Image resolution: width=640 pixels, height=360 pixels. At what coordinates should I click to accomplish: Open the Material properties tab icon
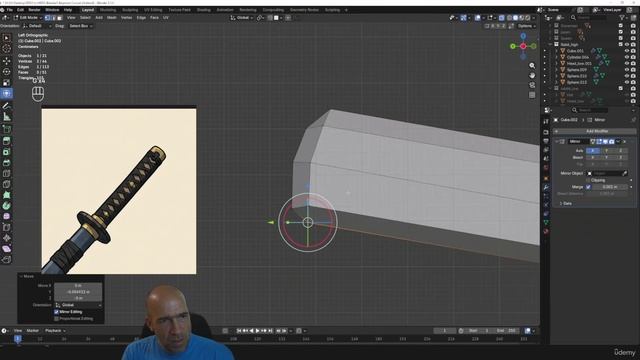[546, 231]
